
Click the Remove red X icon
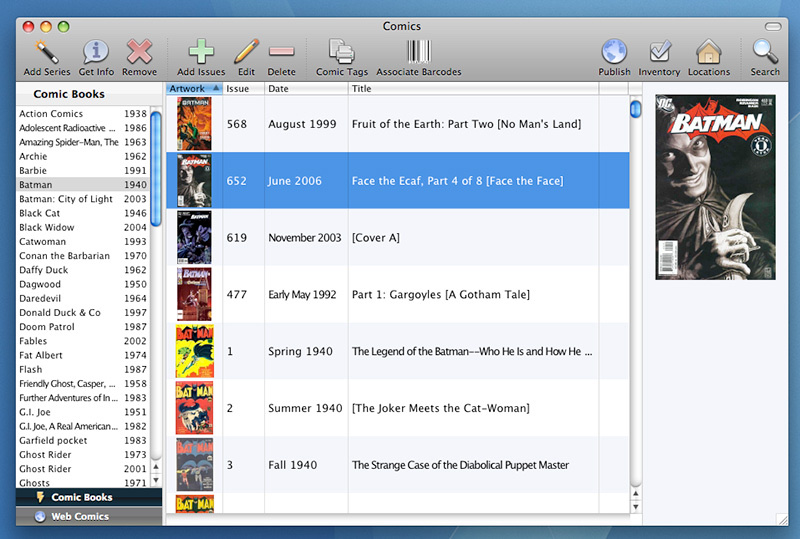[x=139, y=52]
